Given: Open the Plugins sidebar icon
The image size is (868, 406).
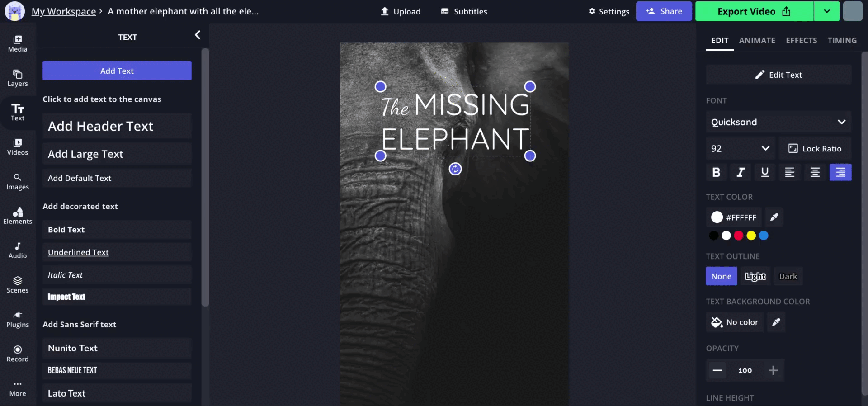Looking at the screenshot, I should (x=18, y=319).
